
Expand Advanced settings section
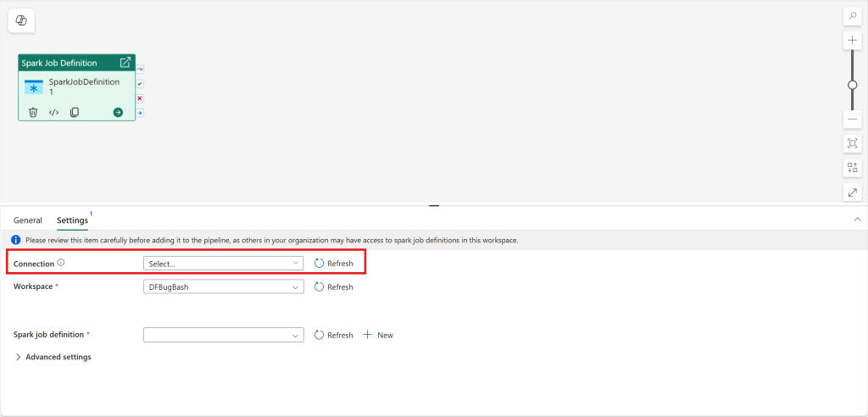[x=53, y=357]
